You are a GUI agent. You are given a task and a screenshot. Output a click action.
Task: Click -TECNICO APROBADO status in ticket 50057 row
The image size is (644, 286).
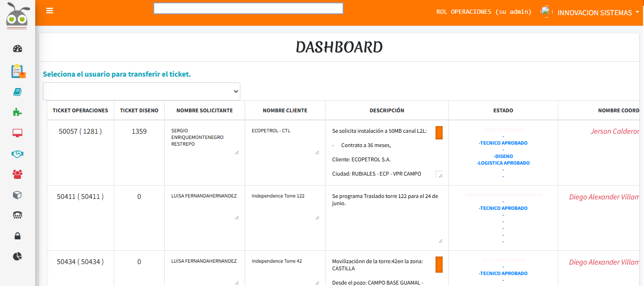(x=503, y=143)
